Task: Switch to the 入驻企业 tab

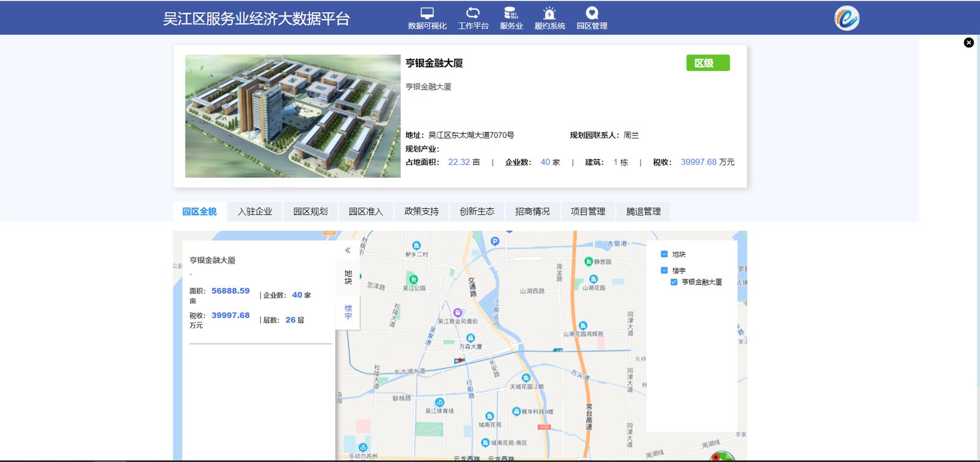Action: 255,211
